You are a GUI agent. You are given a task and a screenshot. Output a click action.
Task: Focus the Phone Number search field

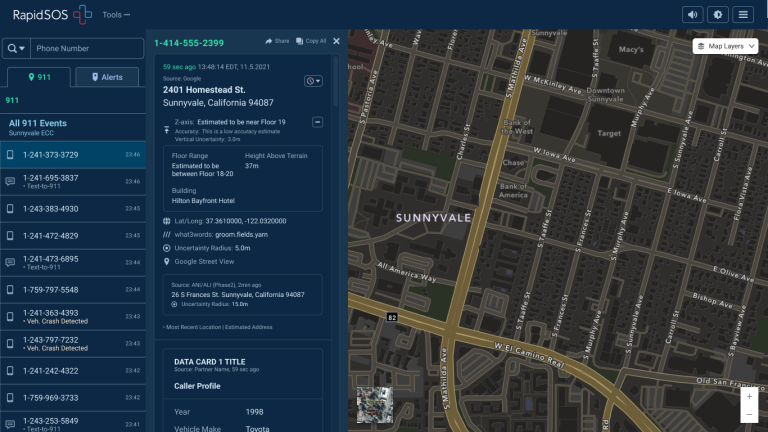87,48
